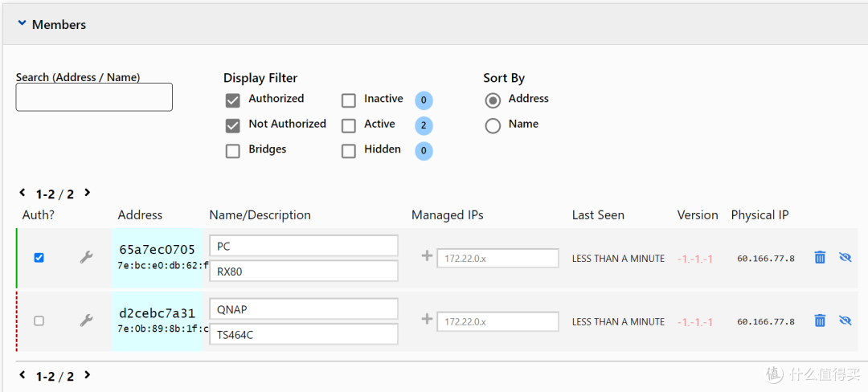Viewport: 868px width, 392px height.
Task: Toggle the Inactive display filter
Action: 349,100
